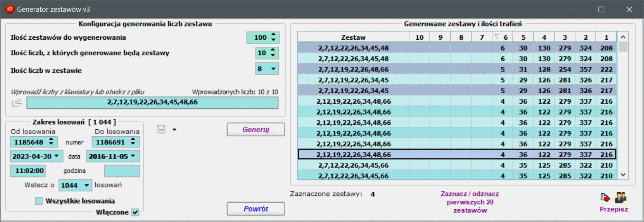
Task: Open Ilość liczb w zestawie dropdown
Action: 273,69
